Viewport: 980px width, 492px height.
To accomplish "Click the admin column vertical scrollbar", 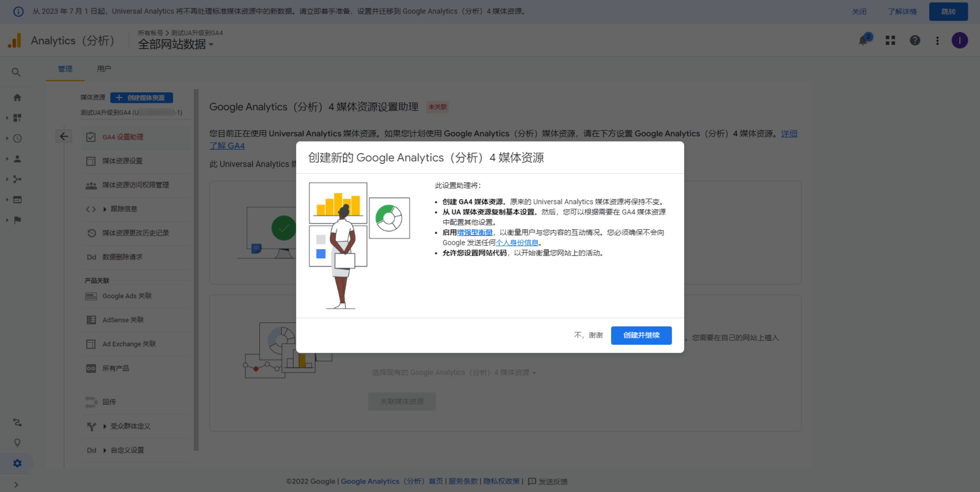I will click(x=196, y=270).
